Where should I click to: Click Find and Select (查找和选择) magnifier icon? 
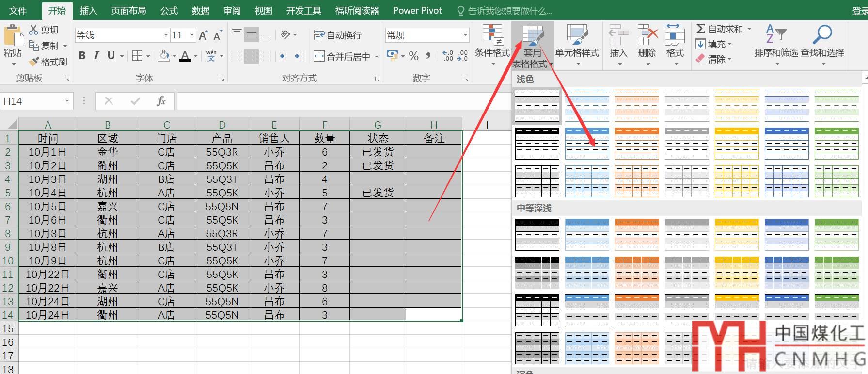click(822, 35)
